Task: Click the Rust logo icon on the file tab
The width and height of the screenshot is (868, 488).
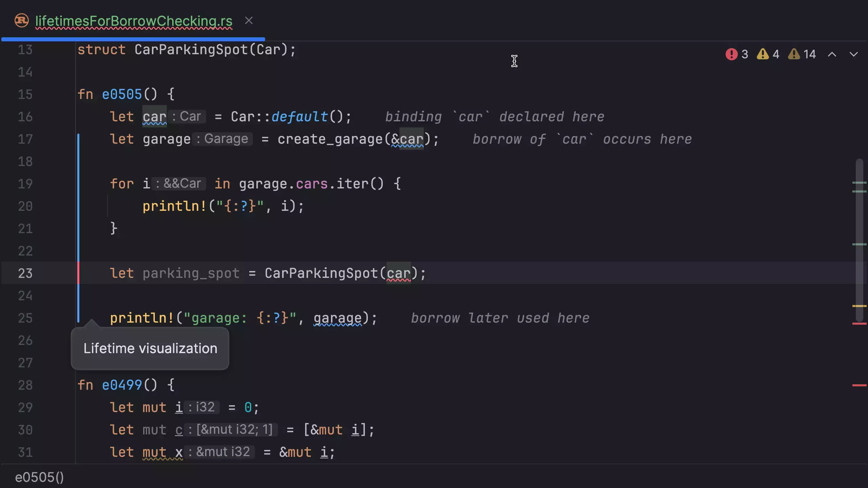Action: (21, 20)
